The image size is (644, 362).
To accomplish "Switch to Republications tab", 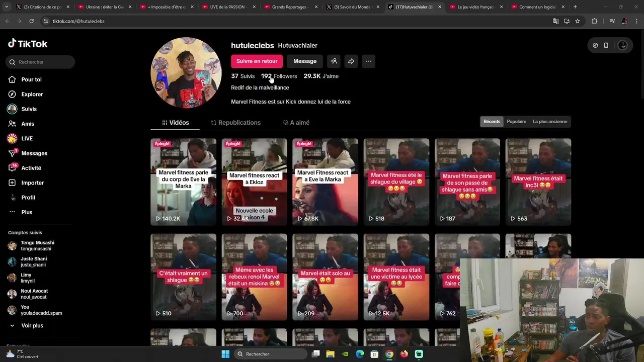I will (235, 123).
